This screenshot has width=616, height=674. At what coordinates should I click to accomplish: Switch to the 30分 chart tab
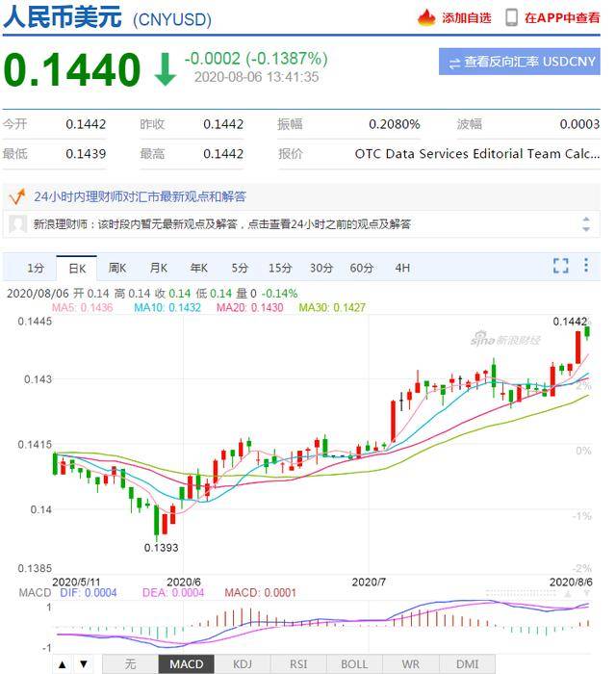coord(321,269)
